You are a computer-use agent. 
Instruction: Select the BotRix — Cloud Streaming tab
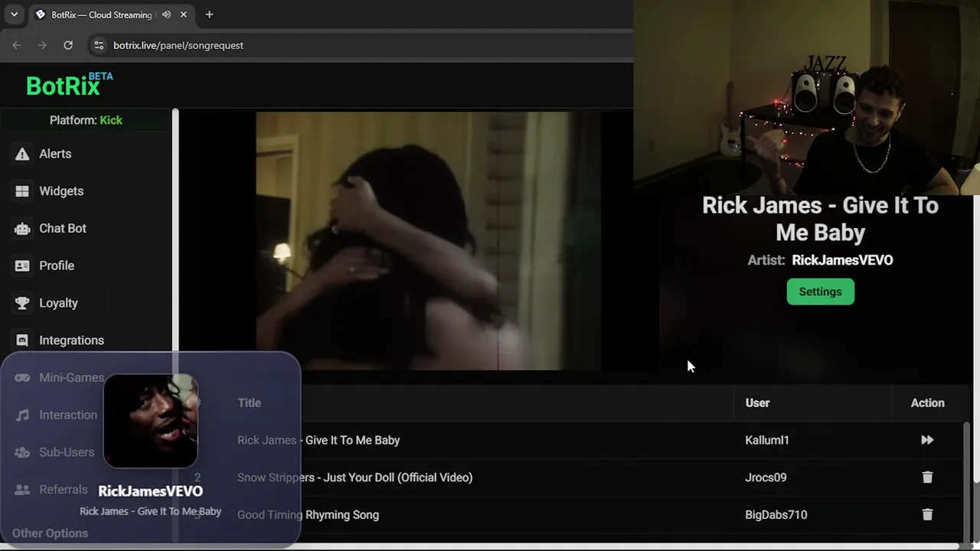tap(112, 15)
